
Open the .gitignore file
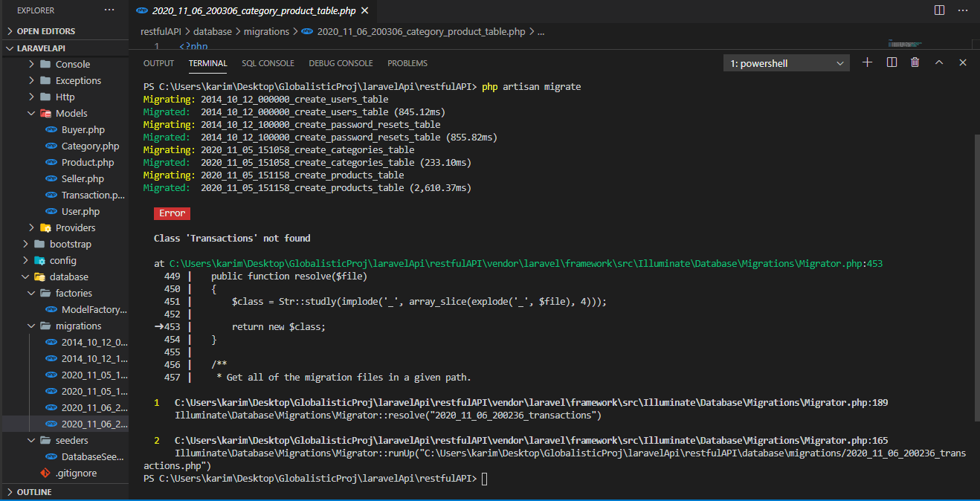[76, 473]
